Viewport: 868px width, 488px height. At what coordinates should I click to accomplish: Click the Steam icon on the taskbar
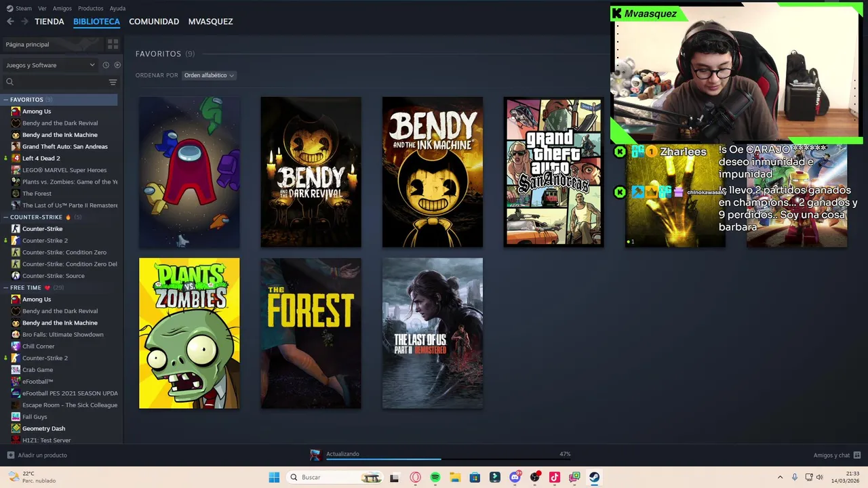point(594,477)
